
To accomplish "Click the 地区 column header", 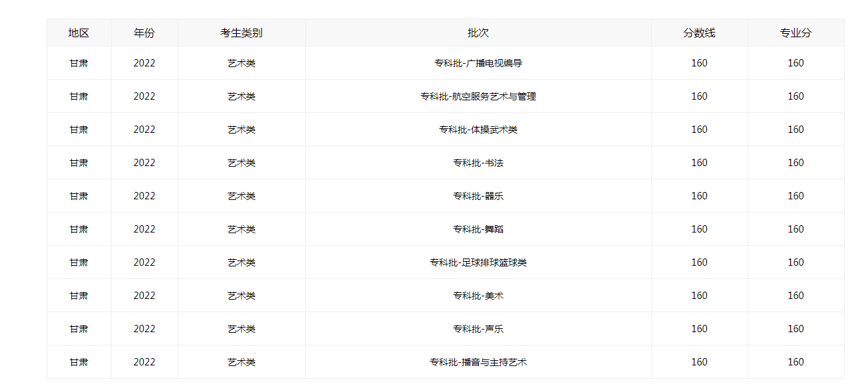I will [78, 33].
